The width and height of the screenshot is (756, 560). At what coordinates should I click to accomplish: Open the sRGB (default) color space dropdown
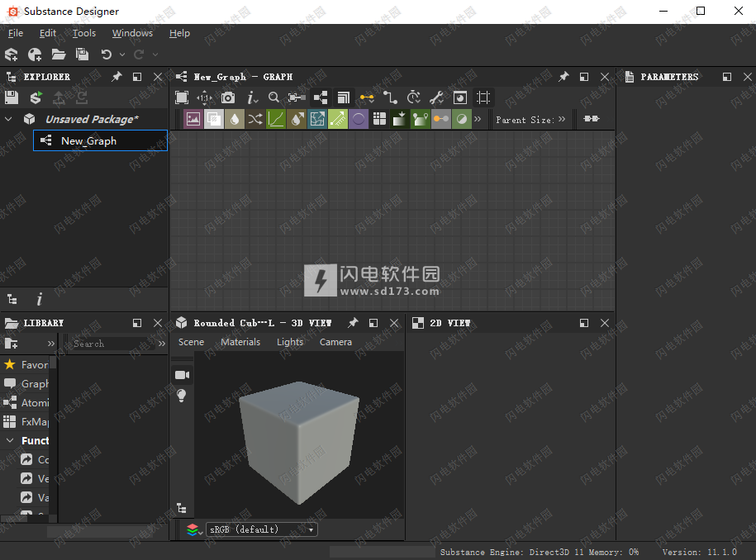pyautogui.click(x=262, y=529)
